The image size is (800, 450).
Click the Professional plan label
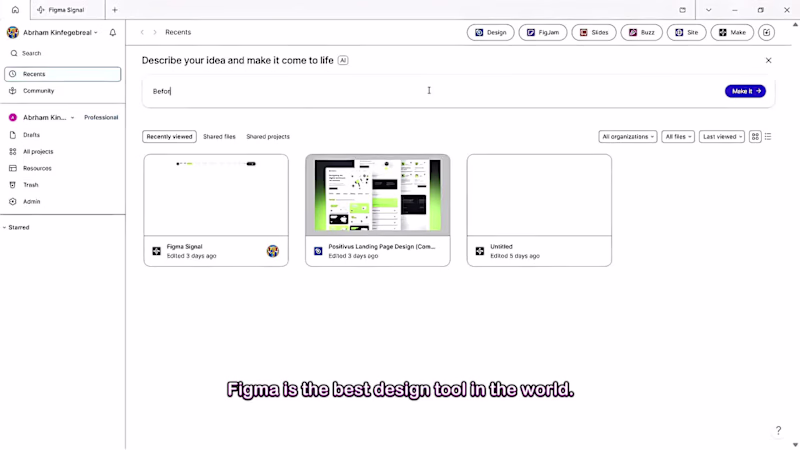tap(101, 117)
